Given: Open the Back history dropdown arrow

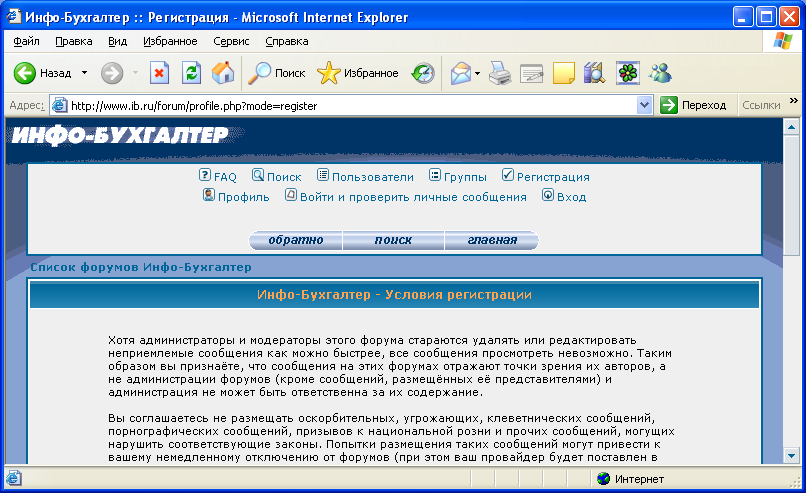Looking at the screenshot, I should point(84,73).
